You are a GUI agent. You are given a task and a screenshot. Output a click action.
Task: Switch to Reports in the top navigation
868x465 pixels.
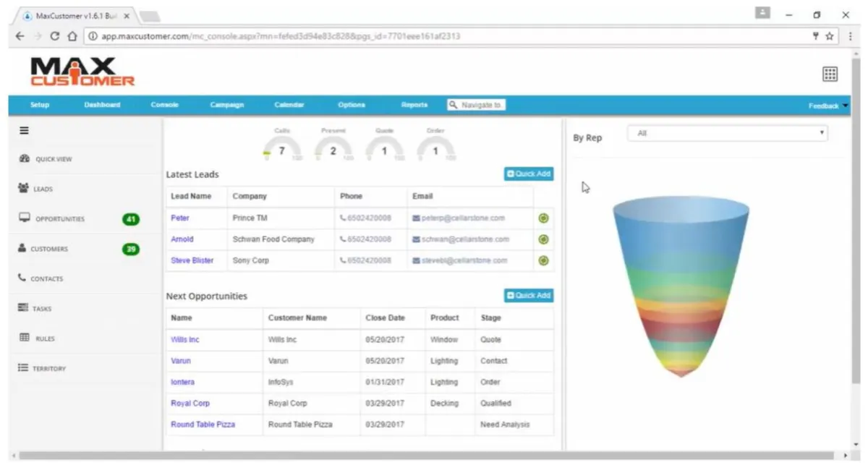(414, 106)
